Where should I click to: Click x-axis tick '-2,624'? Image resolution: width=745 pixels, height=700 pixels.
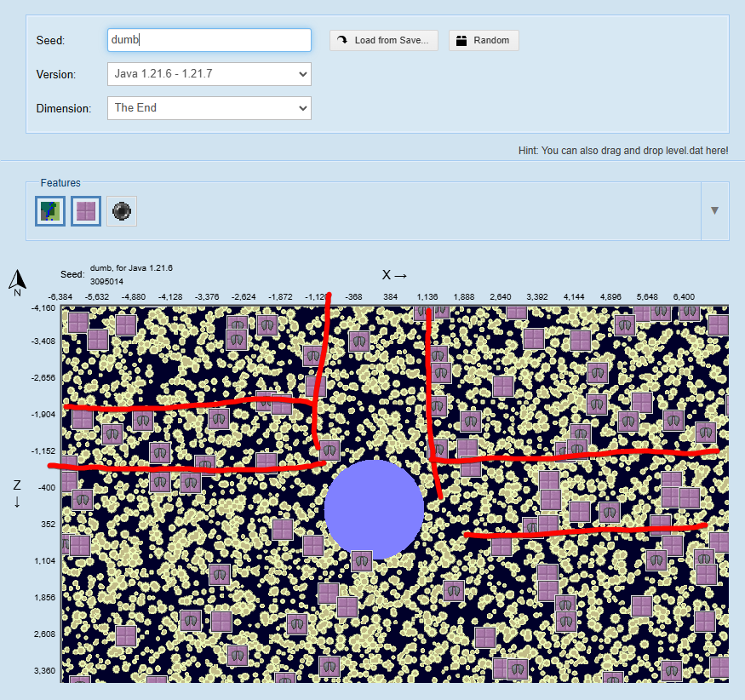pos(244,297)
